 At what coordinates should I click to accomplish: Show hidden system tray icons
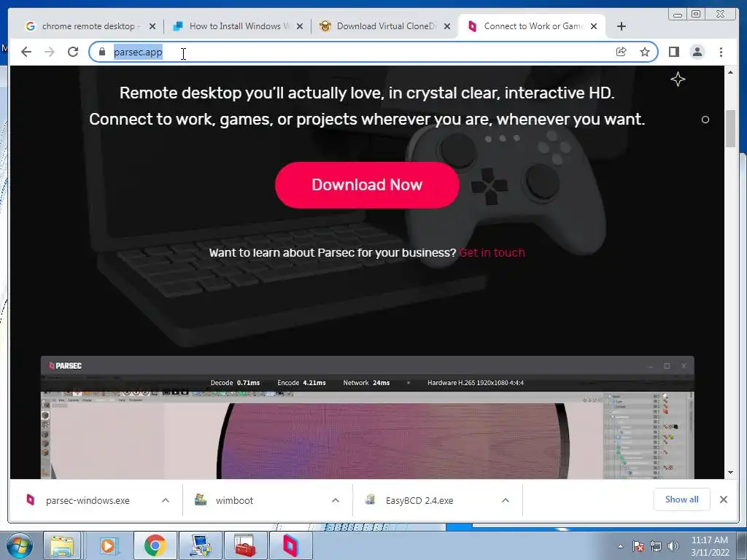click(x=620, y=546)
